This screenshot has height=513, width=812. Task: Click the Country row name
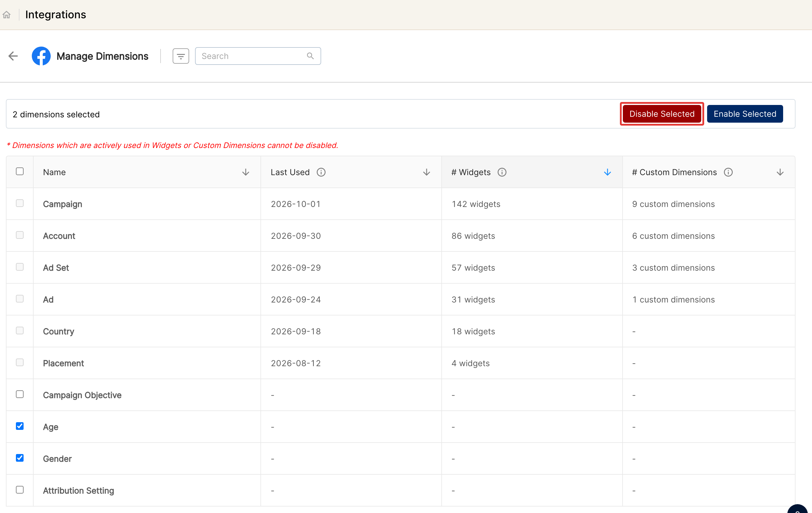(59, 331)
